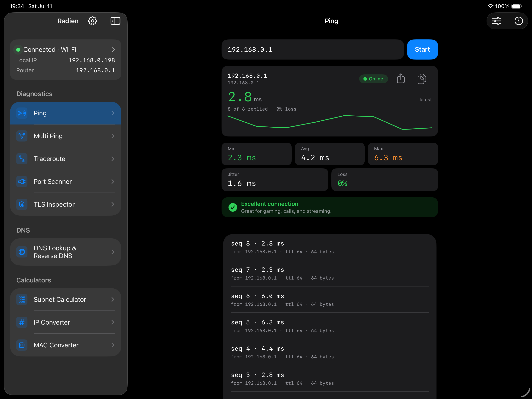This screenshot has width=532, height=399.
Task: Click the Min 2.3 ms card
Action: (x=256, y=154)
